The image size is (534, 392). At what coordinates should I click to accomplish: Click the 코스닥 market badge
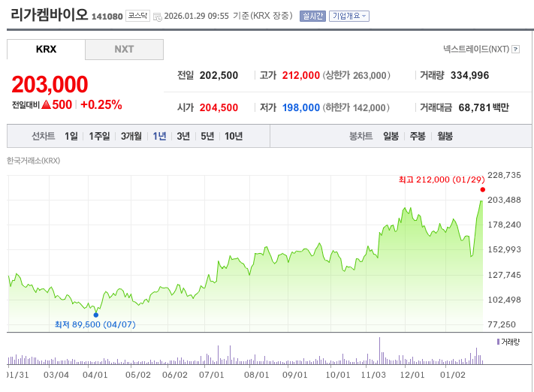click(137, 16)
